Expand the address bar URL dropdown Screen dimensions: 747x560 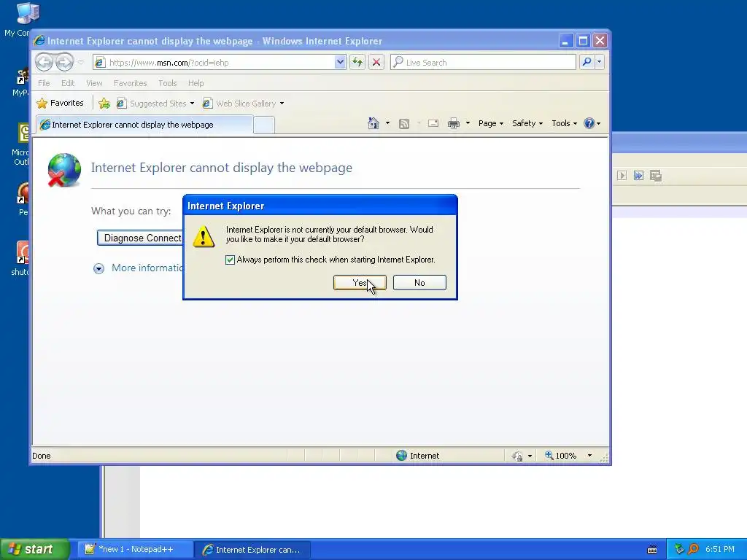(x=340, y=63)
